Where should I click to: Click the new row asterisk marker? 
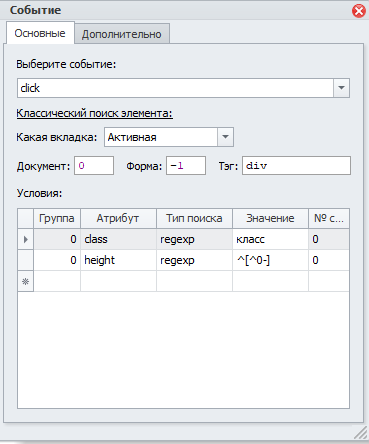tap(25, 281)
